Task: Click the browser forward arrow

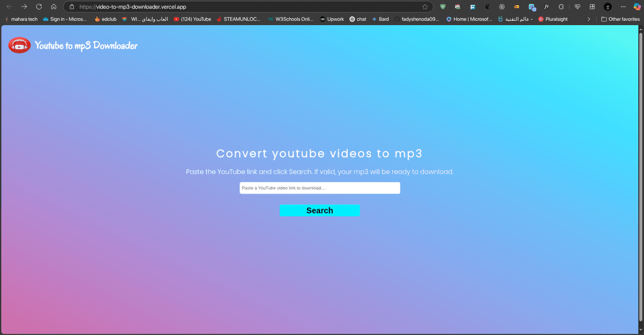Action: click(x=24, y=6)
